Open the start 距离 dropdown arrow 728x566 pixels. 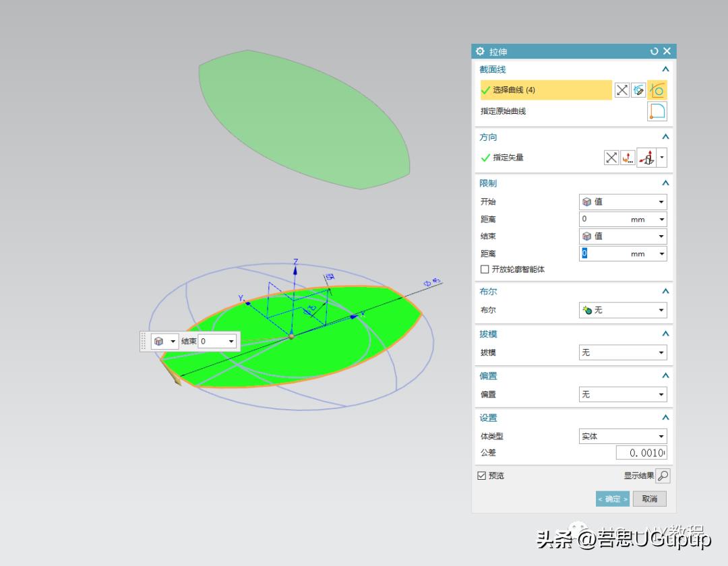(x=662, y=219)
